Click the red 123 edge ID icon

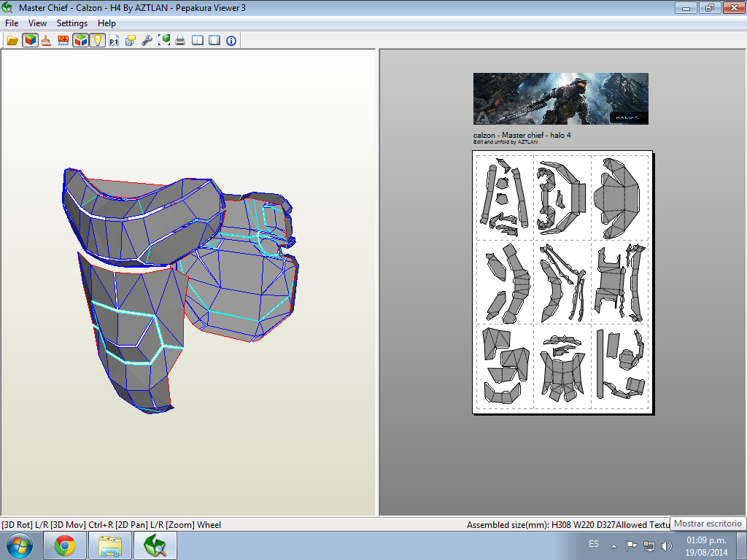point(63,41)
